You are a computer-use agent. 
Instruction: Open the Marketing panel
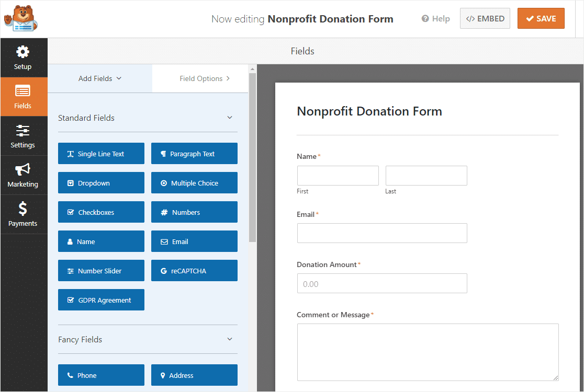pos(23,175)
